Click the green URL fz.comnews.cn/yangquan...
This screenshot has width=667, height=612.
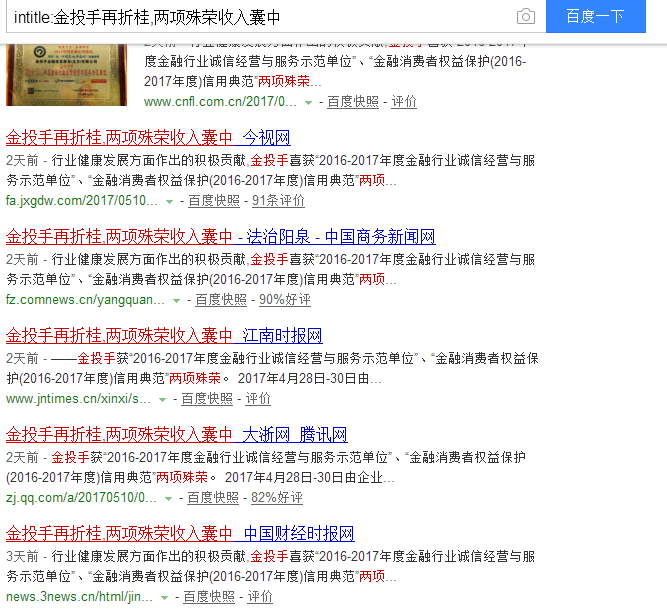(85, 300)
